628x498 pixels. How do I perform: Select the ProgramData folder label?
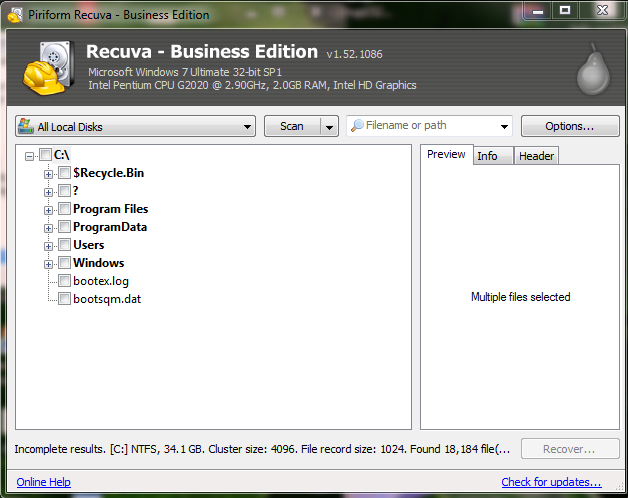coord(110,227)
